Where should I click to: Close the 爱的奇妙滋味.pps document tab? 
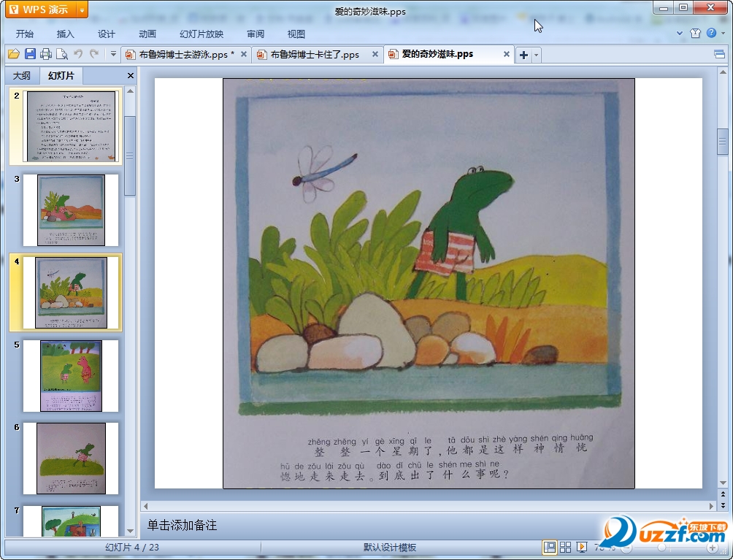[507, 54]
